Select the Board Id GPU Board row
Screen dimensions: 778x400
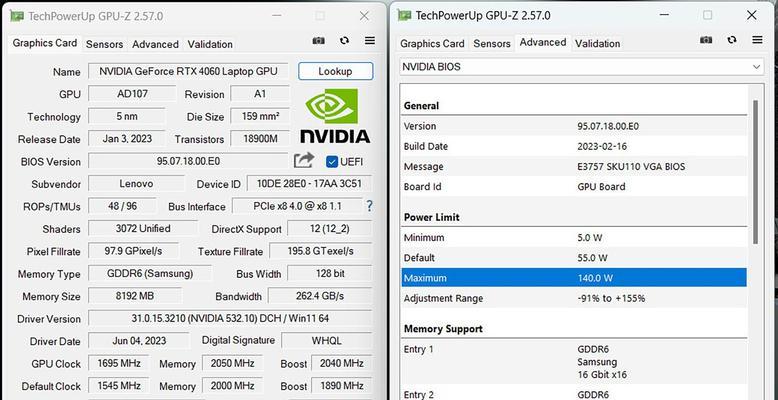pos(574,187)
